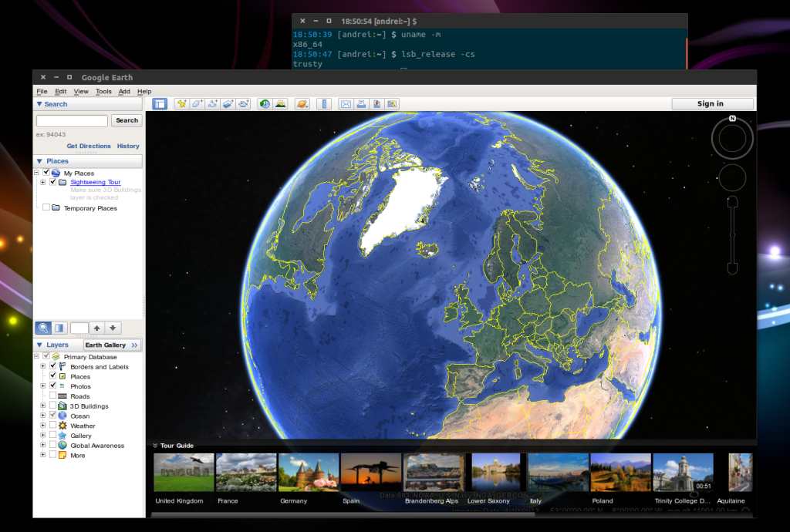Check the Temporary Places checkbox
790x532 pixels.
[46, 207]
